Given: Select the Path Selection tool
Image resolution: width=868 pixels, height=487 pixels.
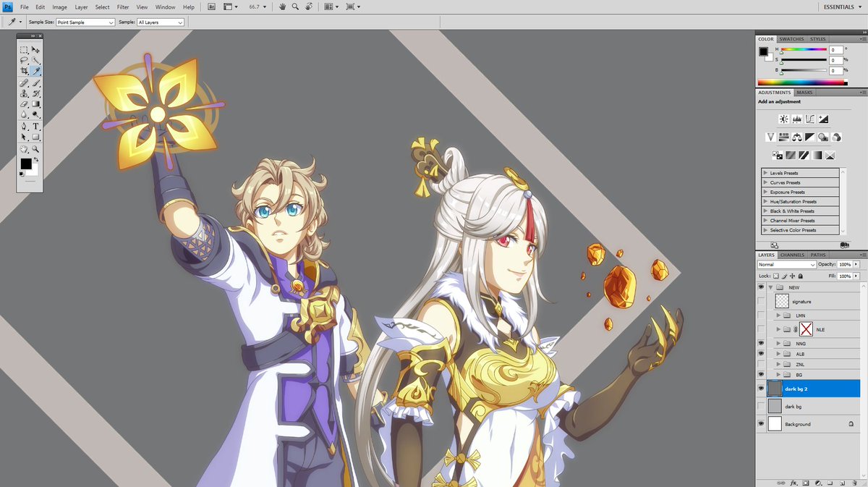Looking at the screenshot, I should coord(24,137).
